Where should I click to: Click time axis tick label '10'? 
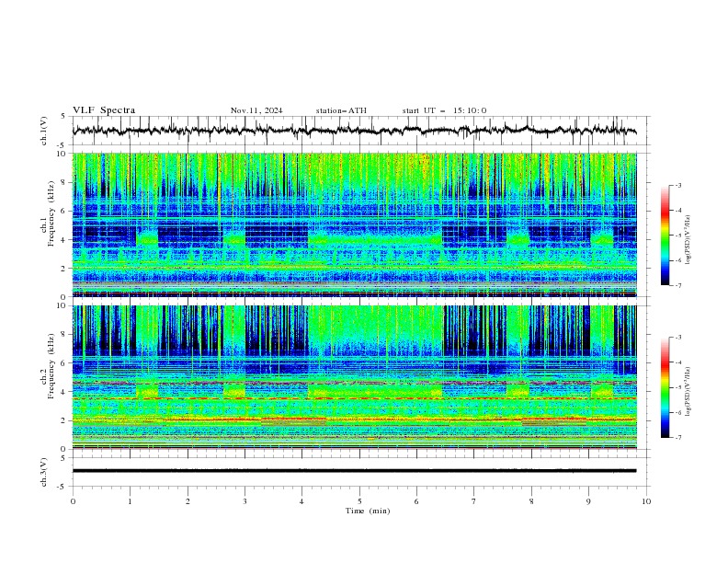(646, 501)
